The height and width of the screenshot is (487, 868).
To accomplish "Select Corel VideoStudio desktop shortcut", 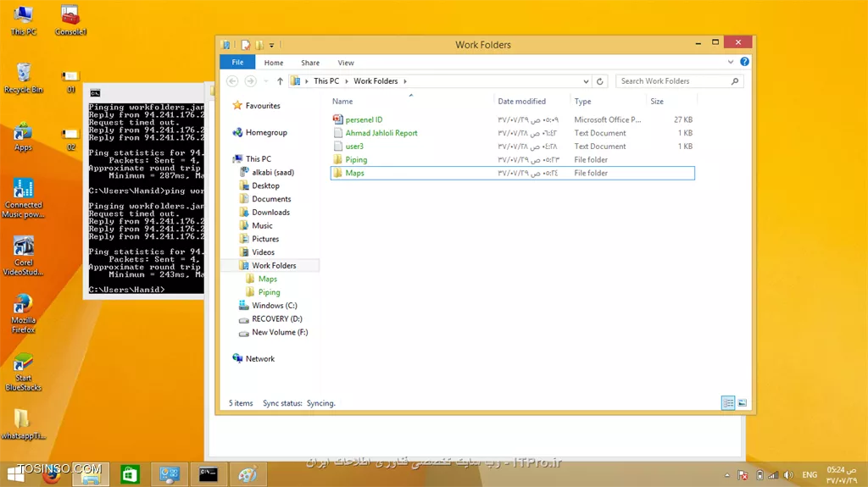I will click(23, 257).
